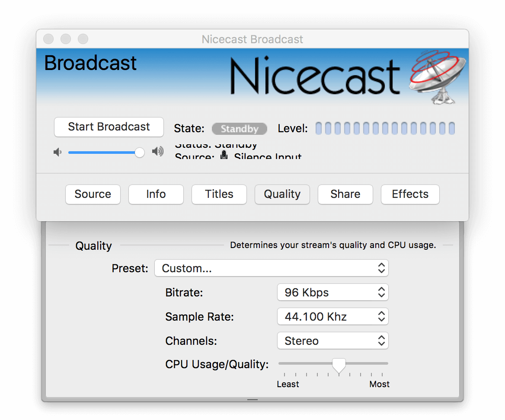Viewport: 505px width, 420px height.
Task: Open the Bitrate dropdown set to 96 Kbps
Action: (332, 292)
